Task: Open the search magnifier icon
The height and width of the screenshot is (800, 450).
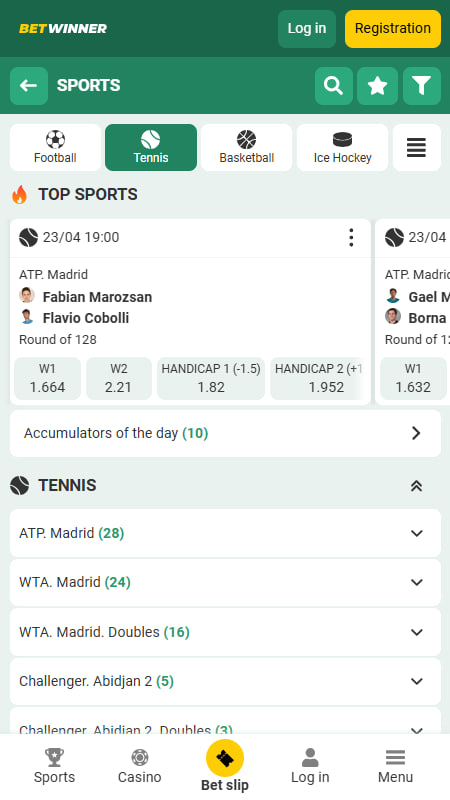Action: pos(333,86)
